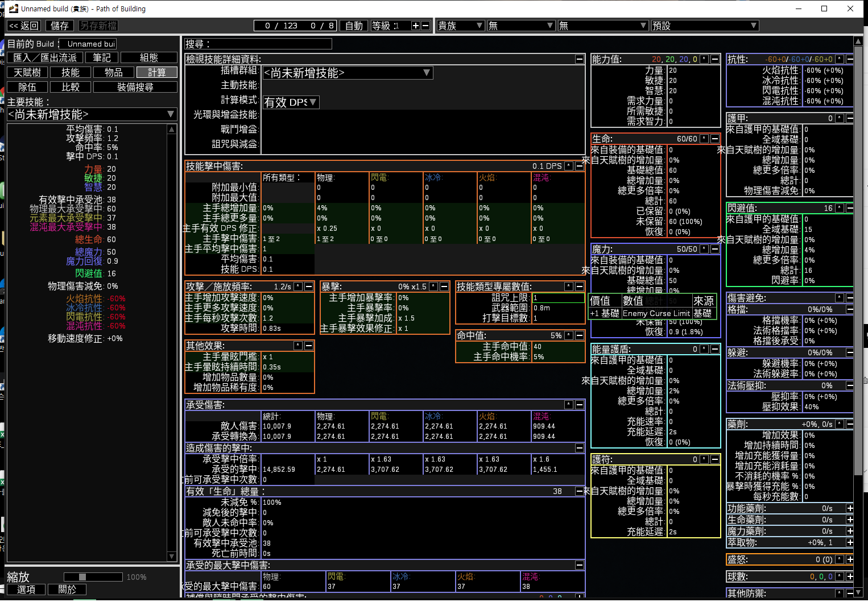Screen dimensions: 868x602
Task: Collapse the 命中值 section
Action: click(579, 335)
